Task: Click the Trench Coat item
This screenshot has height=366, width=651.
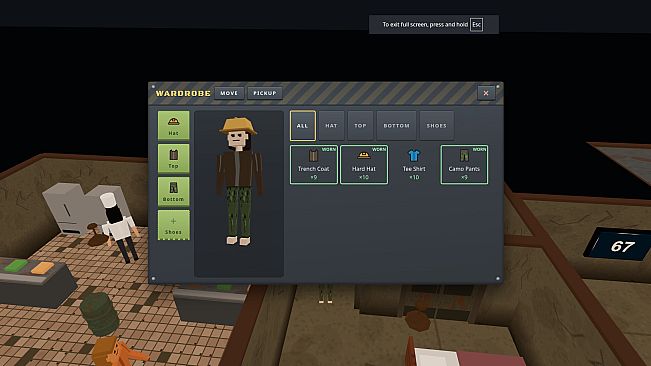Action: coord(314,165)
